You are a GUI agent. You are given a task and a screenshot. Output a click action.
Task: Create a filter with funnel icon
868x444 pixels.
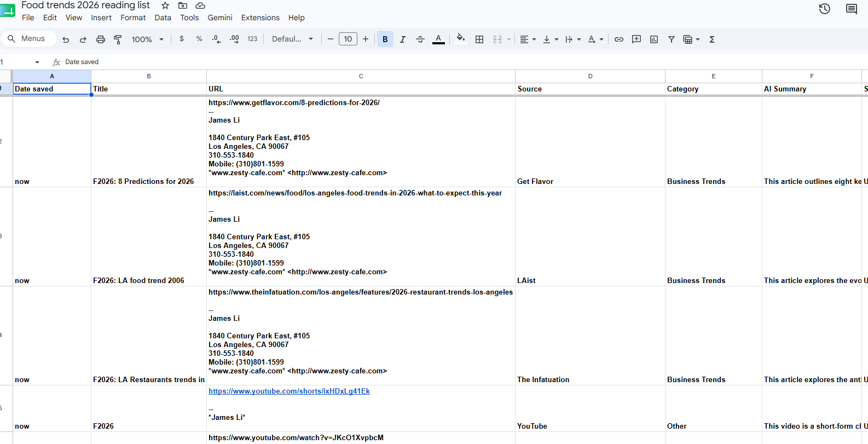(x=672, y=39)
